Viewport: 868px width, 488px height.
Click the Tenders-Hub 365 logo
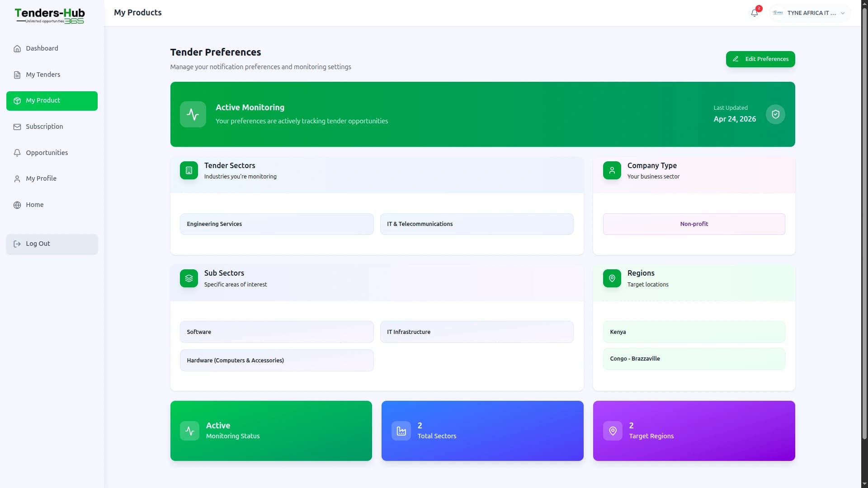click(x=50, y=16)
